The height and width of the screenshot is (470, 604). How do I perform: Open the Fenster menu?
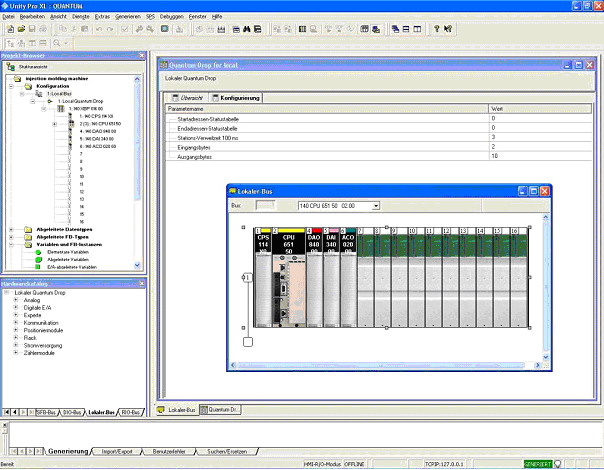click(198, 17)
